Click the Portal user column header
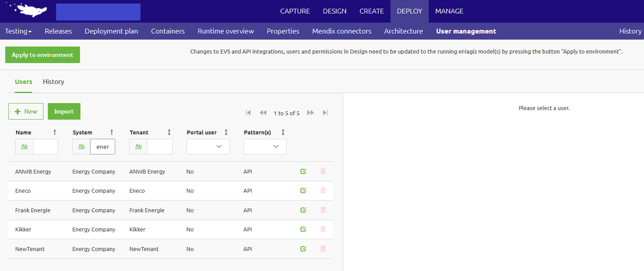This screenshot has width=644, height=271. tap(202, 132)
